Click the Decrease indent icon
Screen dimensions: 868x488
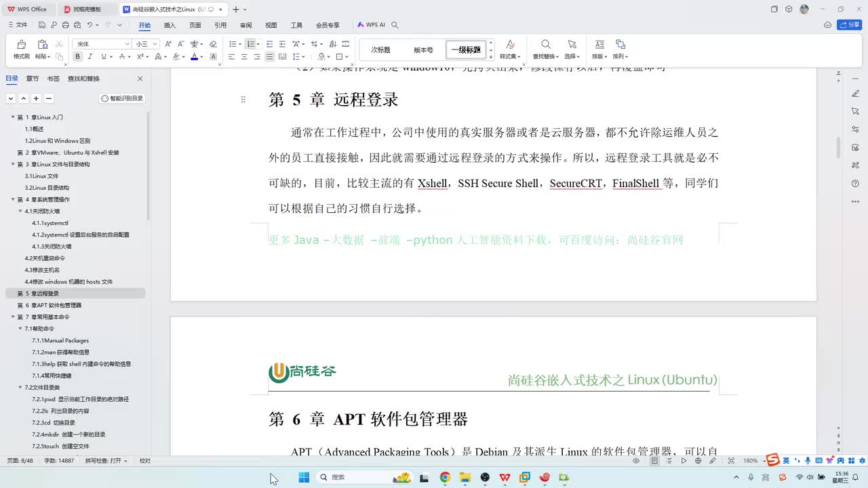click(x=269, y=44)
